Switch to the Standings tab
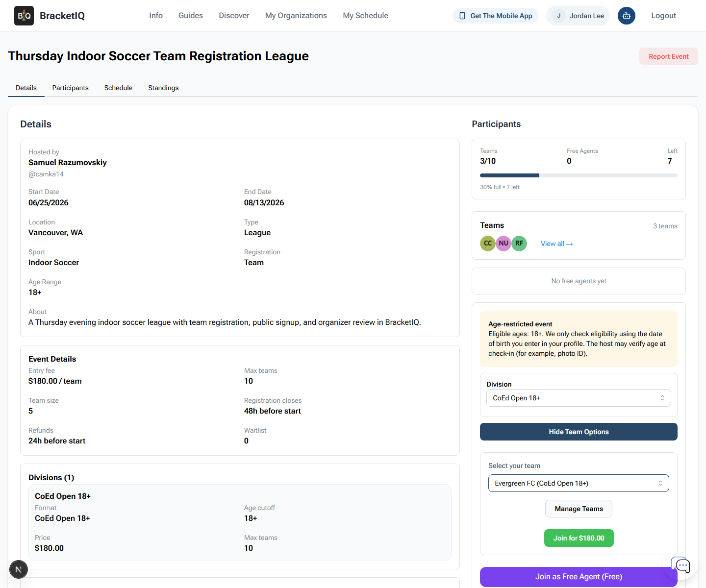 [163, 88]
